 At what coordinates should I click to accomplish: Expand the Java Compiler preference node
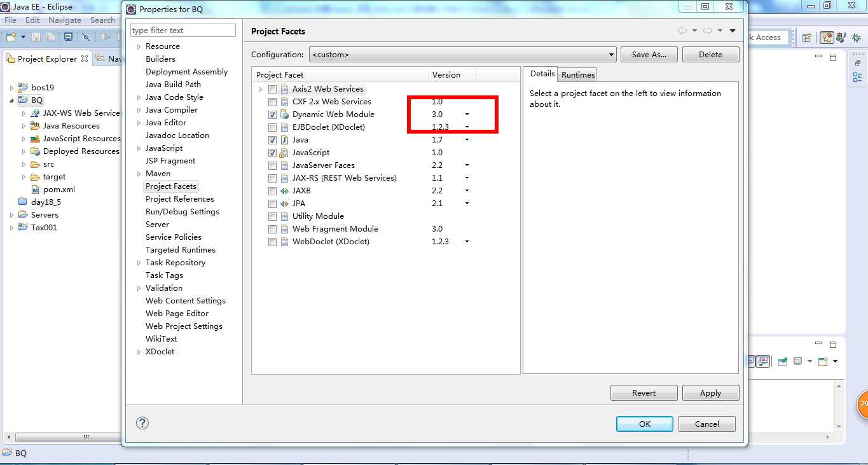click(x=139, y=110)
